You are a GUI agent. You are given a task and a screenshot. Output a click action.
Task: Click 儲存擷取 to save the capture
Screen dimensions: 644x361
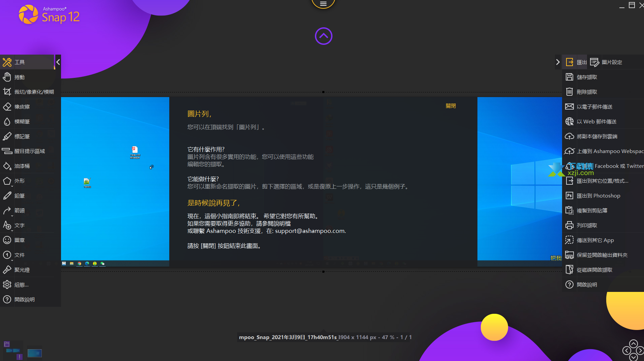click(x=603, y=77)
